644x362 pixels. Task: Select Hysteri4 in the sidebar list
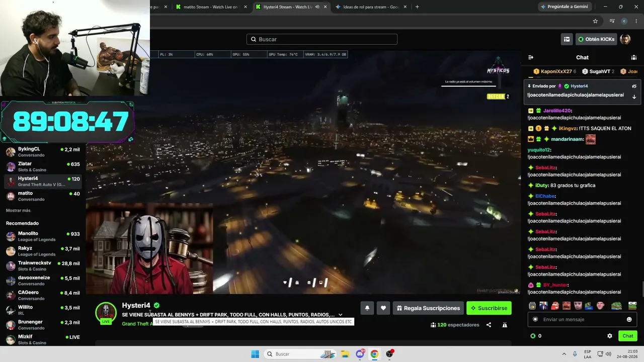click(x=43, y=181)
